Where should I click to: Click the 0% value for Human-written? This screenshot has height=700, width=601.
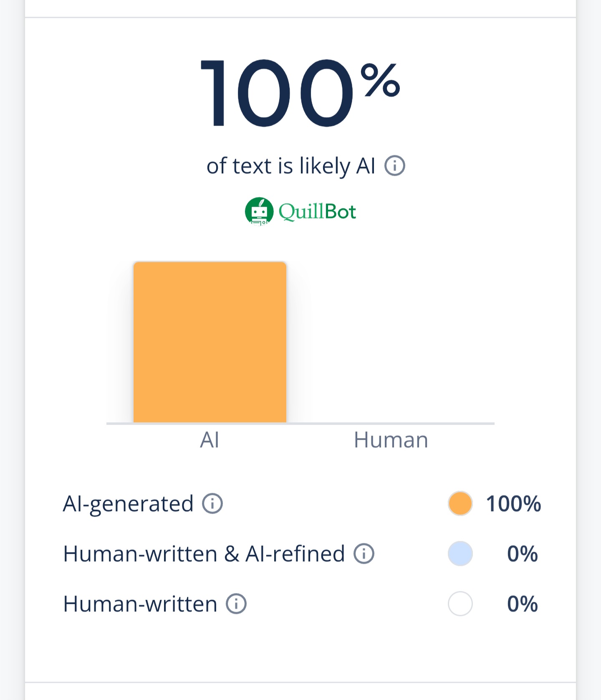[x=522, y=604]
